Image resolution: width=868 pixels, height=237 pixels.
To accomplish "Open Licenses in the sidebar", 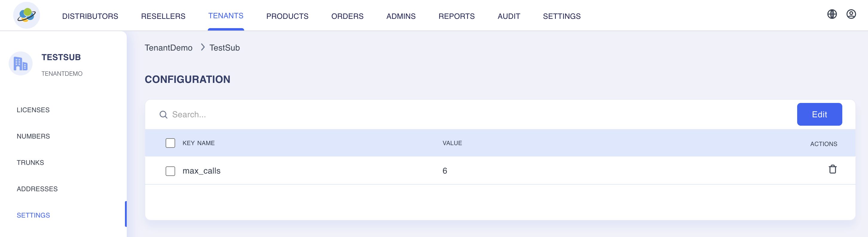I will click(x=33, y=110).
